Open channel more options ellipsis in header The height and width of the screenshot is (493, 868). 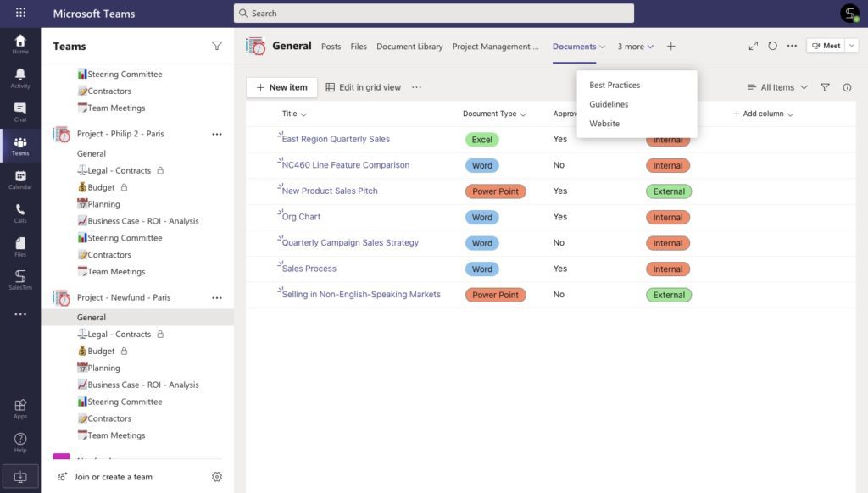point(793,46)
